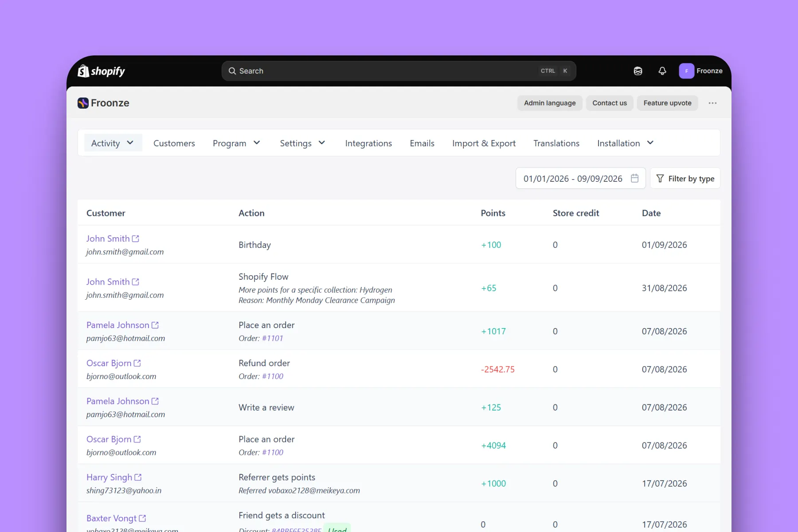Open Harry Singh customer link
Image resolution: width=798 pixels, height=532 pixels.
pos(109,477)
